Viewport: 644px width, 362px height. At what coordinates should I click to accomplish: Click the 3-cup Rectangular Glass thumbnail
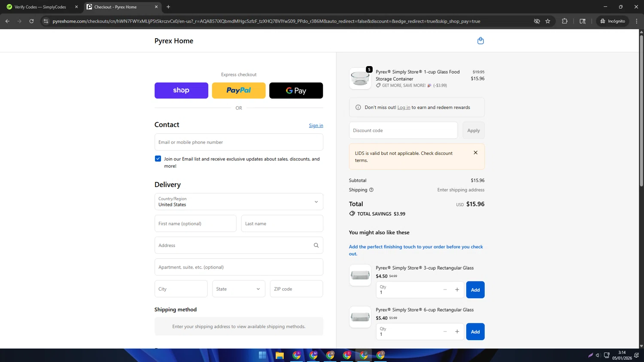[x=360, y=275]
